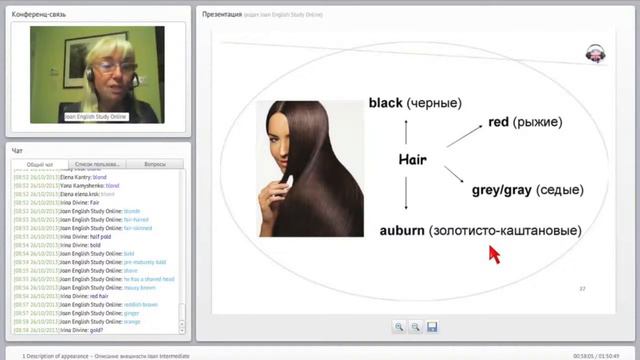Zoom out of the presentation slide
The image size is (640, 360).
coord(416,327)
